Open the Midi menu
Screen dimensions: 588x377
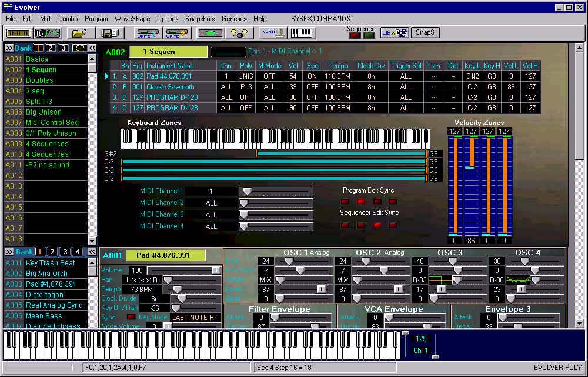tap(45, 19)
